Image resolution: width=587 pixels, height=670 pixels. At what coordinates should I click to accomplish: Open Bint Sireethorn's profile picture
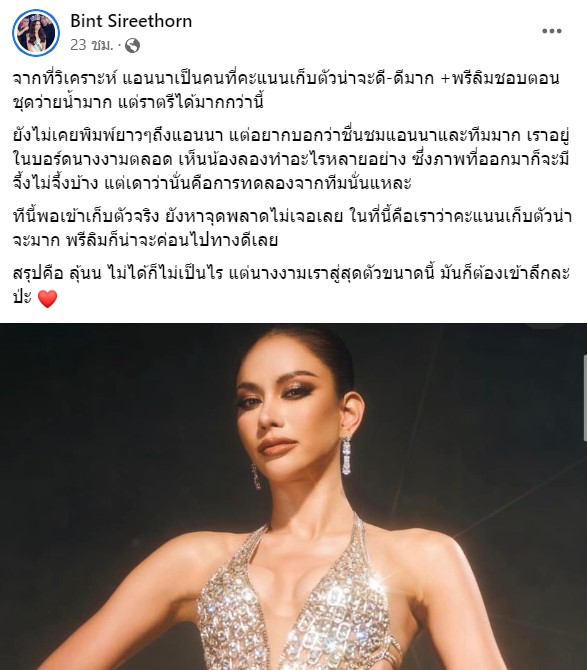coord(35,33)
